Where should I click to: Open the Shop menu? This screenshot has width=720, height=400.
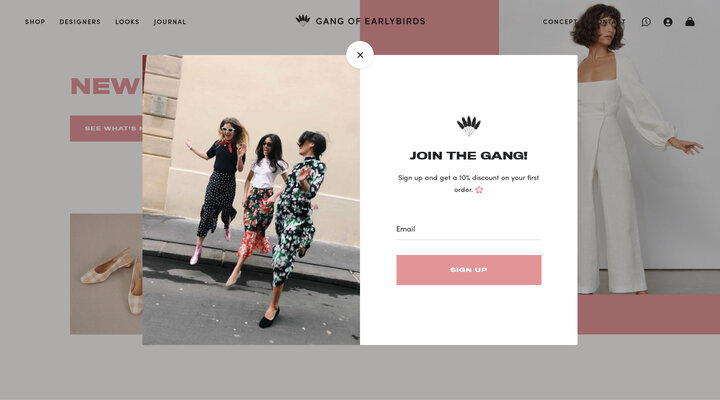click(35, 22)
